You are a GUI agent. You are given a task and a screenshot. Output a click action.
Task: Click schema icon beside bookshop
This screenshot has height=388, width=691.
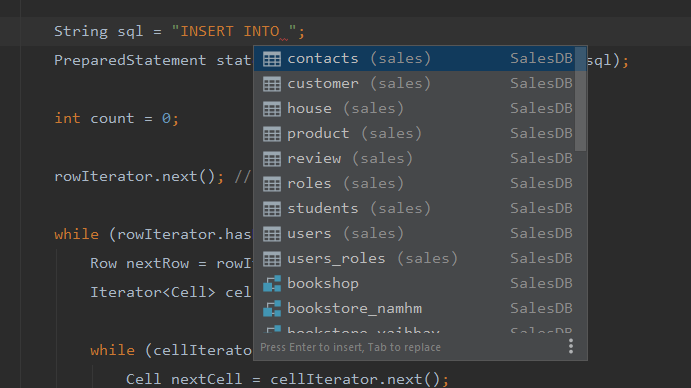click(x=272, y=284)
